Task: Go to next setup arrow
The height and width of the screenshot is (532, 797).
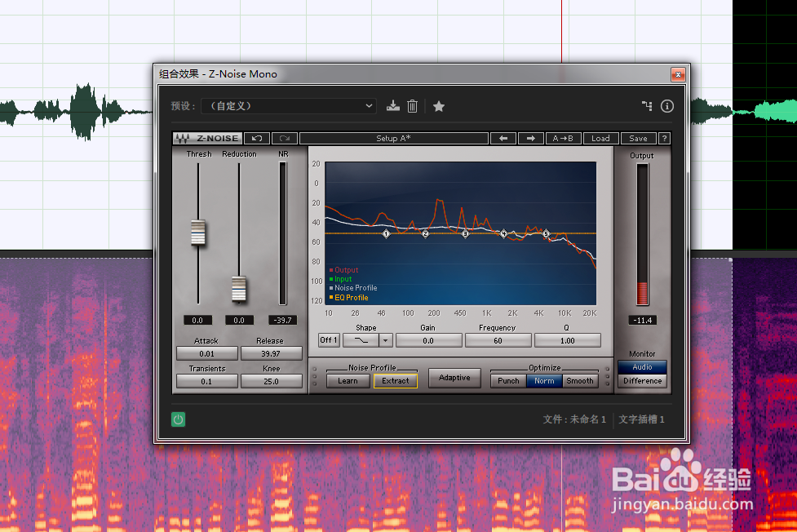Action: click(x=531, y=139)
